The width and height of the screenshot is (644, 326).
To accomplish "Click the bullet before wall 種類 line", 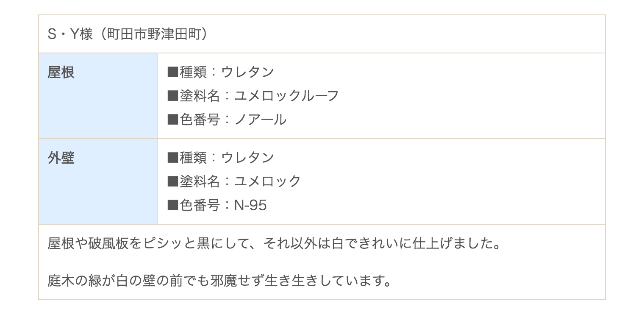I will [173, 158].
